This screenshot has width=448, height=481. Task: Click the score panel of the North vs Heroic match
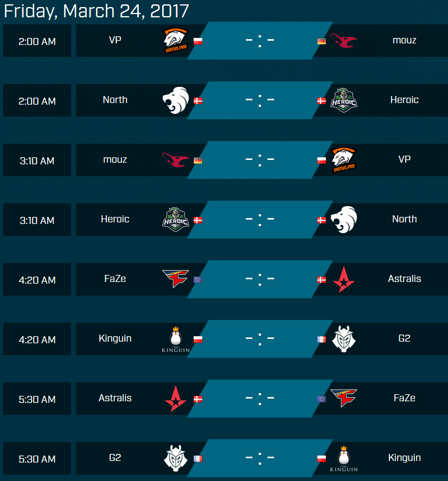click(260, 100)
